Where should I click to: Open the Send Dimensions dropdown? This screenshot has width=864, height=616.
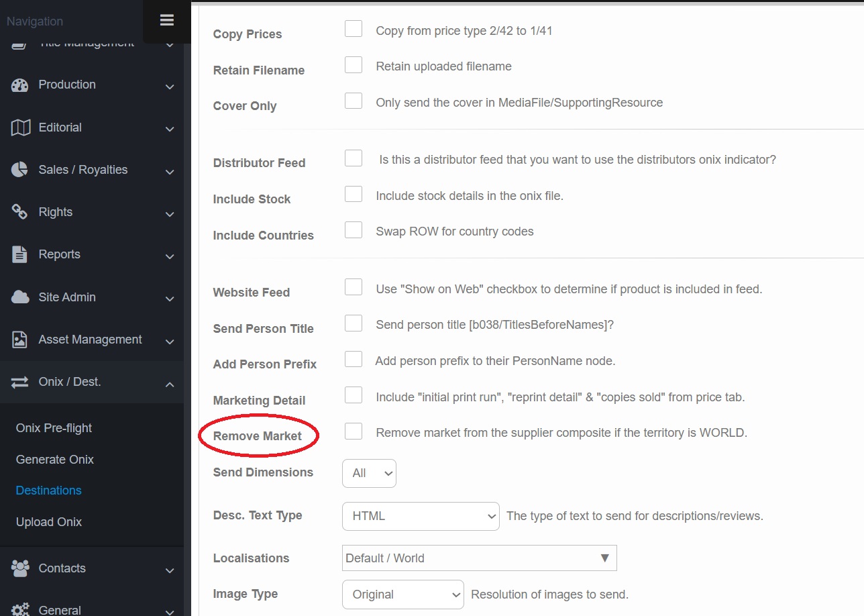click(369, 473)
